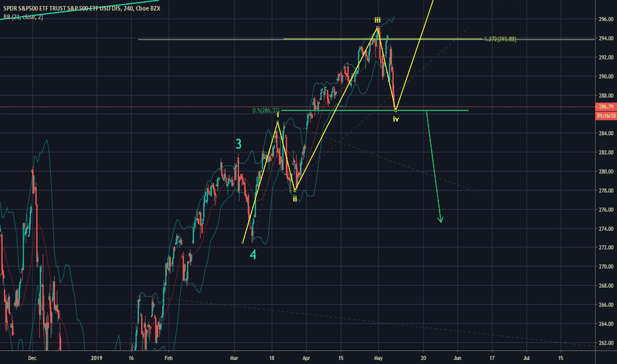The height and width of the screenshot is (364, 617).
Task: Click the 276.00 price axis label
Action: (x=606, y=210)
